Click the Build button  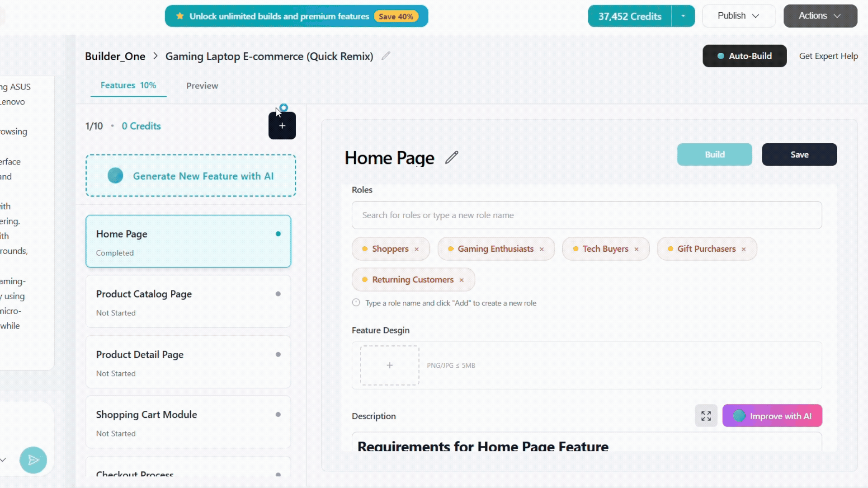click(x=714, y=154)
